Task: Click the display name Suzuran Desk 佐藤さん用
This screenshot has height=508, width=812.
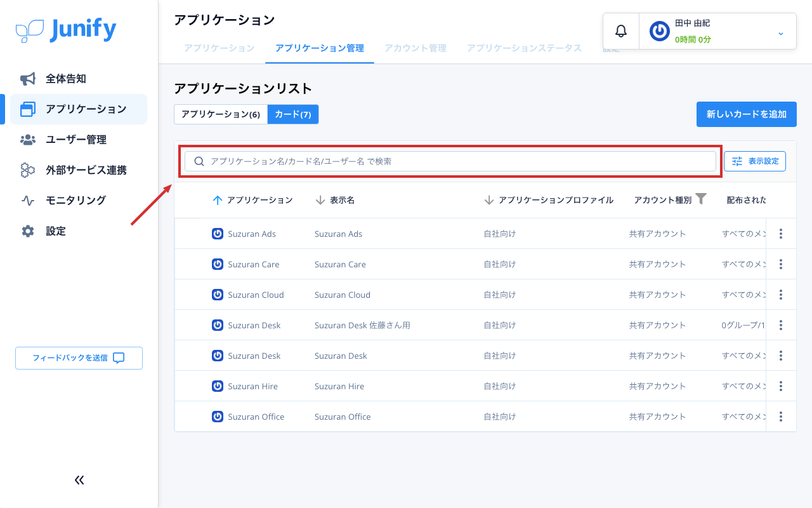Action: (x=362, y=325)
